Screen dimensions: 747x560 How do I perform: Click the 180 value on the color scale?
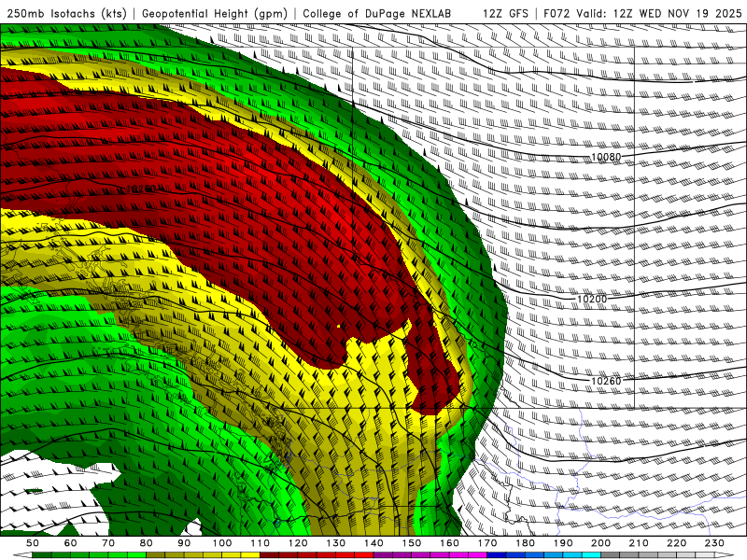tap(525, 543)
